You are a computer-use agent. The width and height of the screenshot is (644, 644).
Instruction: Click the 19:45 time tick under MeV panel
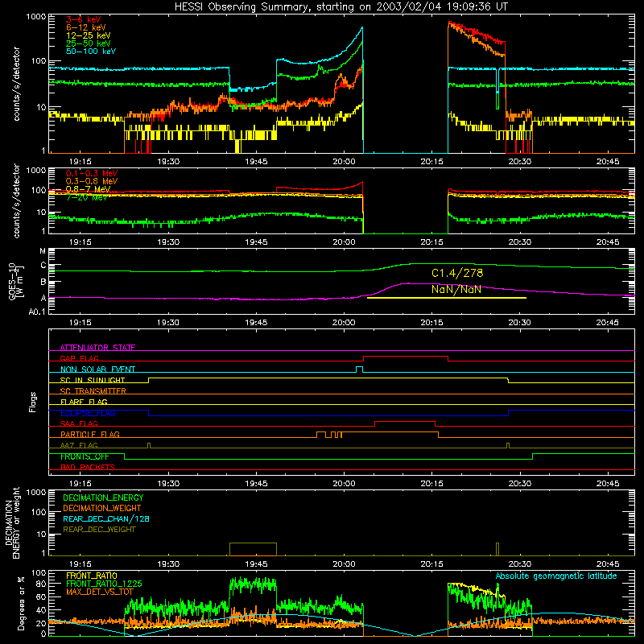(x=256, y=242)
